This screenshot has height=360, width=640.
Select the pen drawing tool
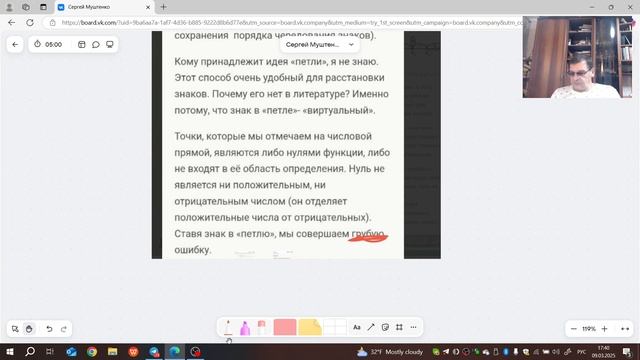pyautogui.click(x=228, y=327)
